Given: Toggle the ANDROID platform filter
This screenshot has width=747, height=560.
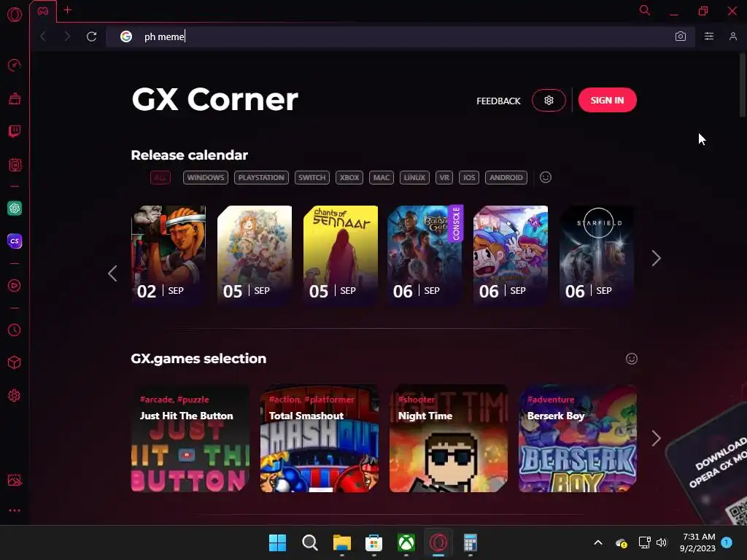Looking at the screenshot, I should 506,178.
